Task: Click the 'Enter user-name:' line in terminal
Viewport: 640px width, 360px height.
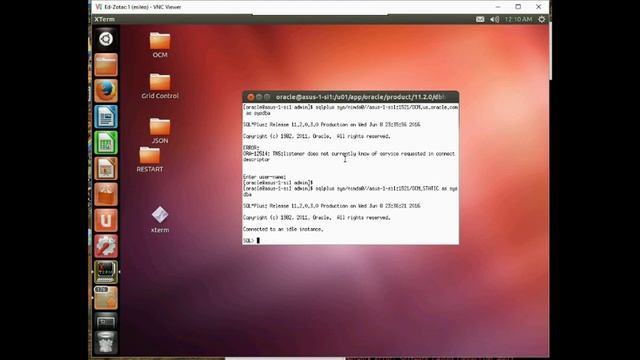Action: click(264, 177)
